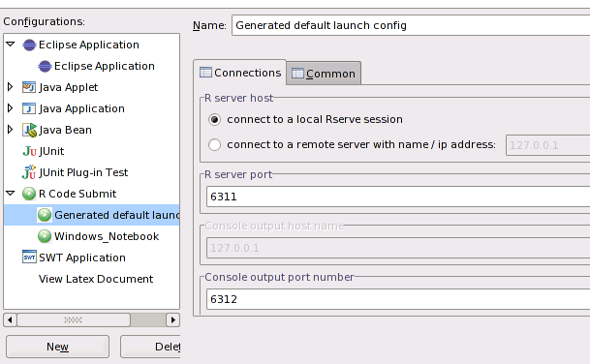Click the R Code Submit green icon
This screenshot has width=590, height=364.
[x=29, y=194]
